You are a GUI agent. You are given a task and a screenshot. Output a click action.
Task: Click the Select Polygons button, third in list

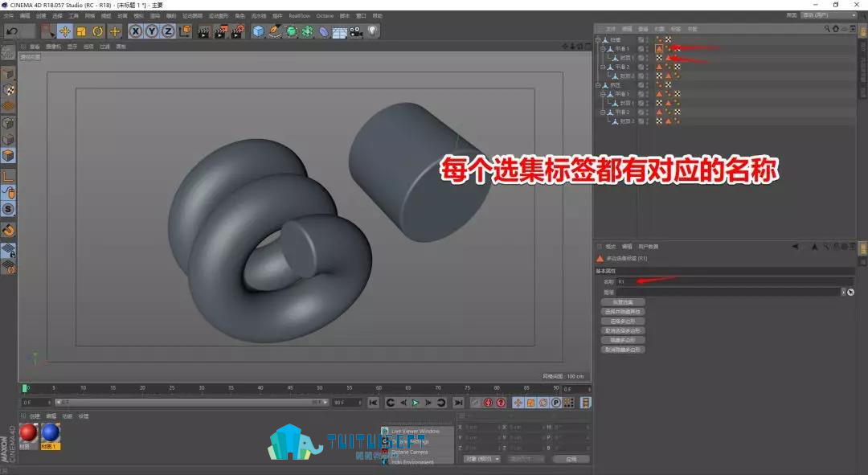point(623,321)
